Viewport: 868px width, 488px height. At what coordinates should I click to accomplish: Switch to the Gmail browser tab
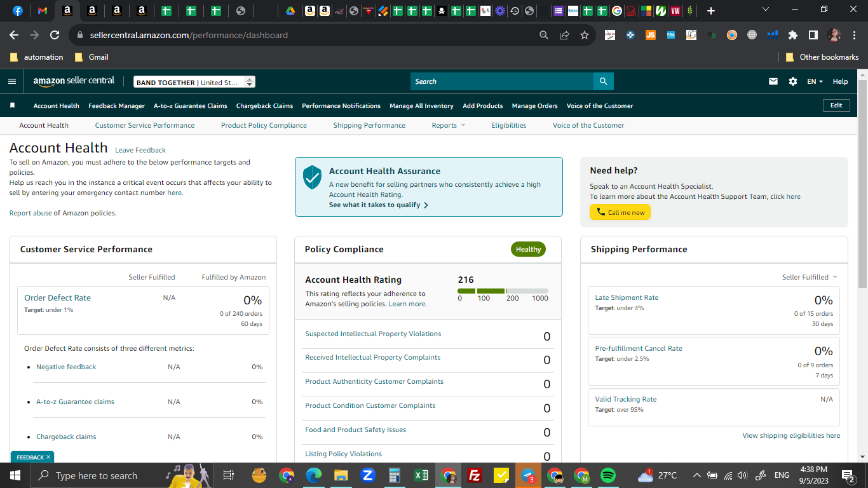[x=43, y=11]
